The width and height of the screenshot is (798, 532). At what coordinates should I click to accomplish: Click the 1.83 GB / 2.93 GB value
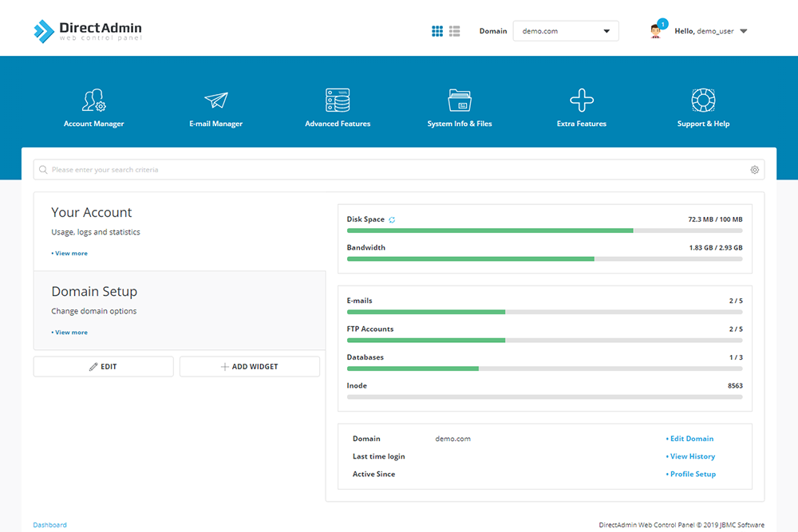tap(716, 248)
